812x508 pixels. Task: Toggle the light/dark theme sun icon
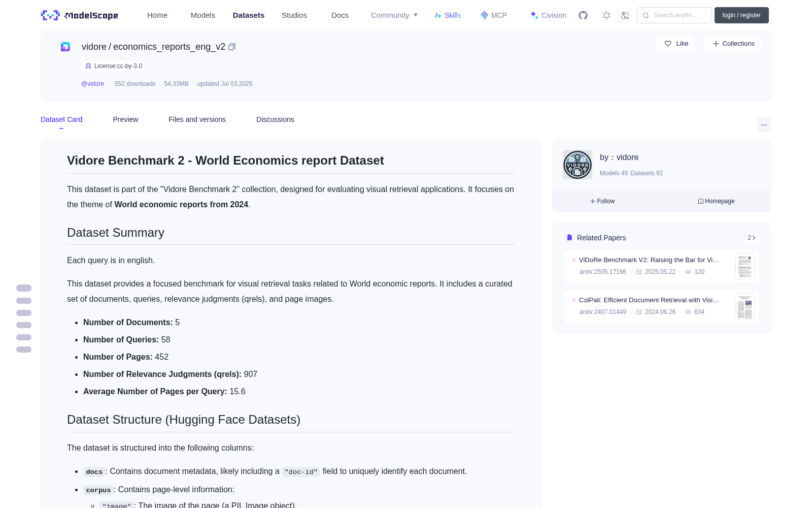[x=606, y=15]
